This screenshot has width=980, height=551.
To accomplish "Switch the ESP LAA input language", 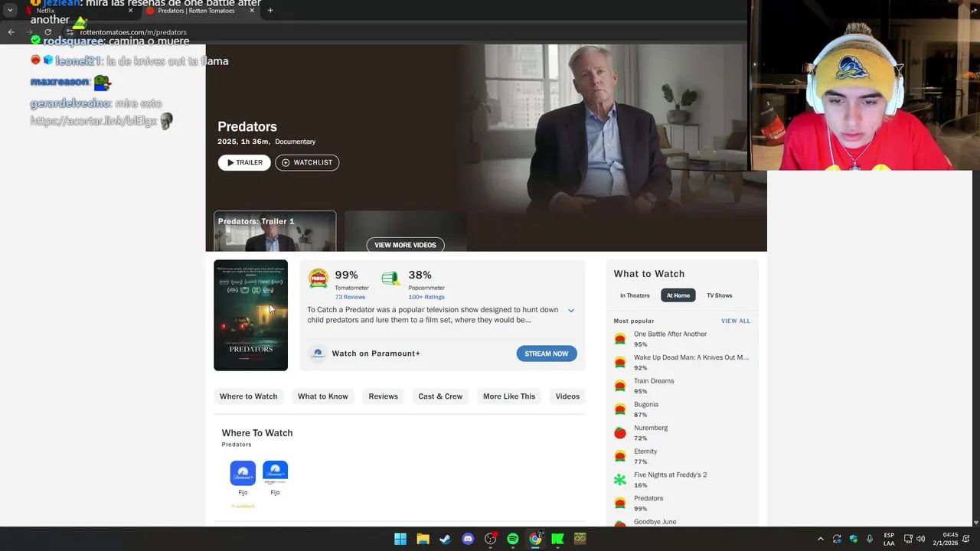I will pos(889,539).
